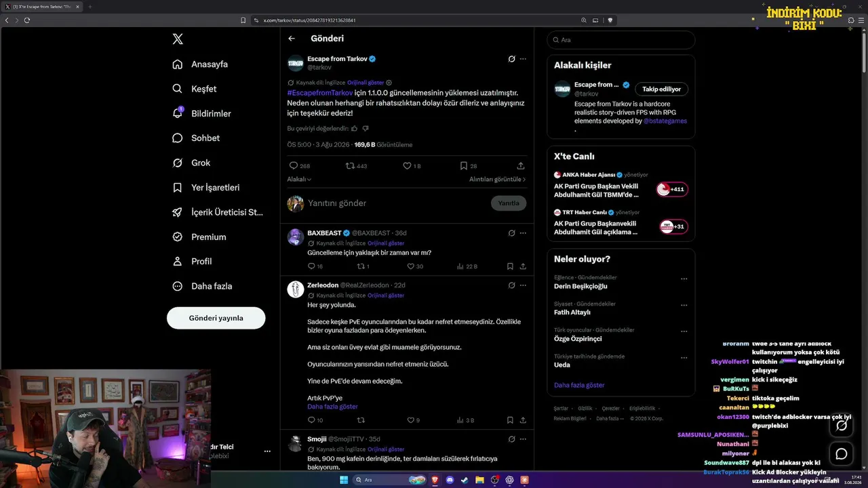
Task: Click the Yanıtla reply button
Action: [x=509, y=203]
